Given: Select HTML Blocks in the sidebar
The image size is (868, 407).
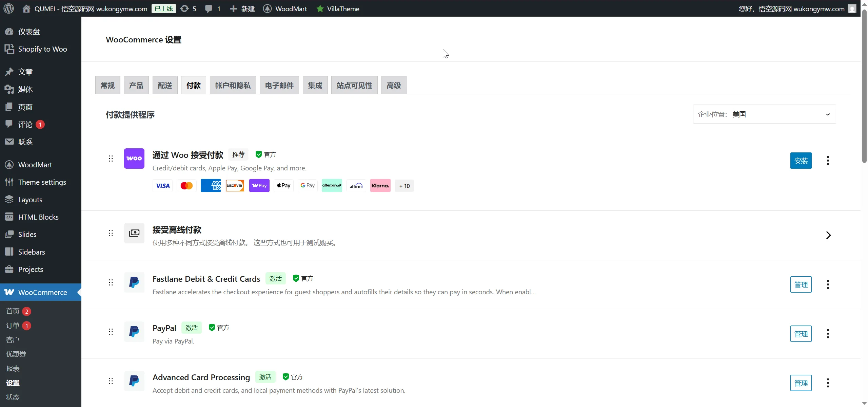Looking at the screenshot, I should point(38,217).
